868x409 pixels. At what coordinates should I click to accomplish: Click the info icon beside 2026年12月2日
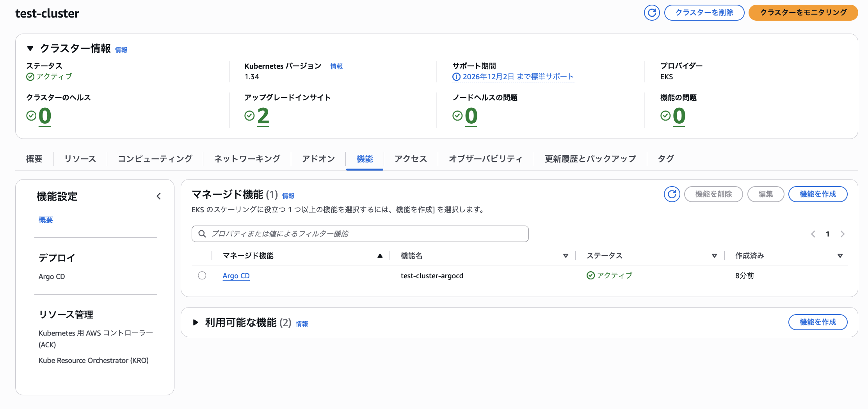[x=457, y=77]
